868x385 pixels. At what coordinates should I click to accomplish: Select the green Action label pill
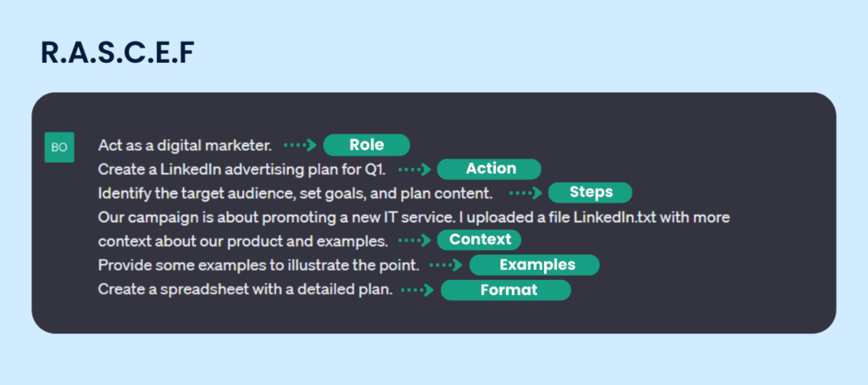coord(490,169)
